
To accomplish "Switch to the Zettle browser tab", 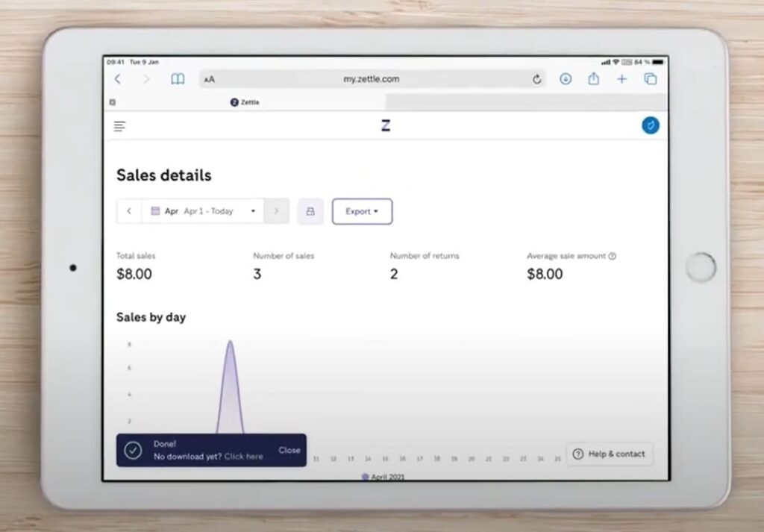I will pos(245,102).
